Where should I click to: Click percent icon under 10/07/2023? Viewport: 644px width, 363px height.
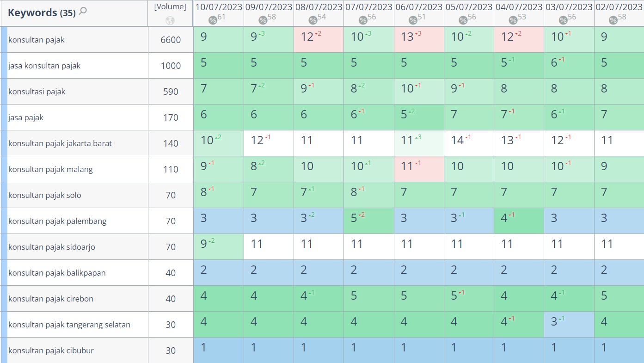coord(213,20)
